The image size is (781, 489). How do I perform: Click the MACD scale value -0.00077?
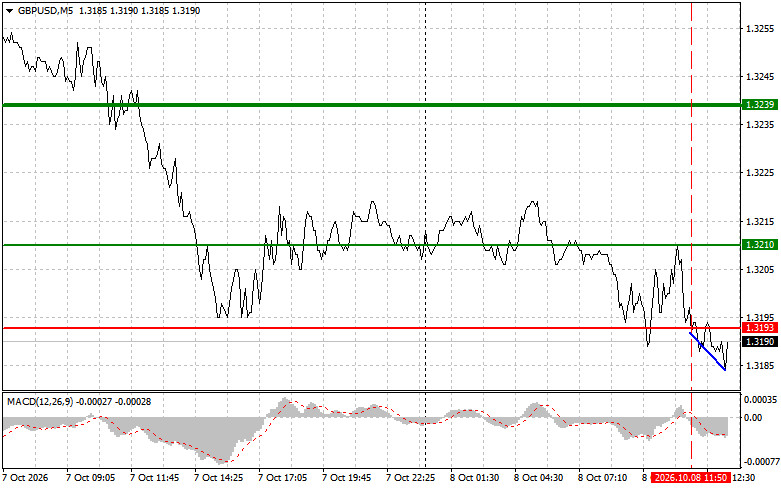coord(762,462)
